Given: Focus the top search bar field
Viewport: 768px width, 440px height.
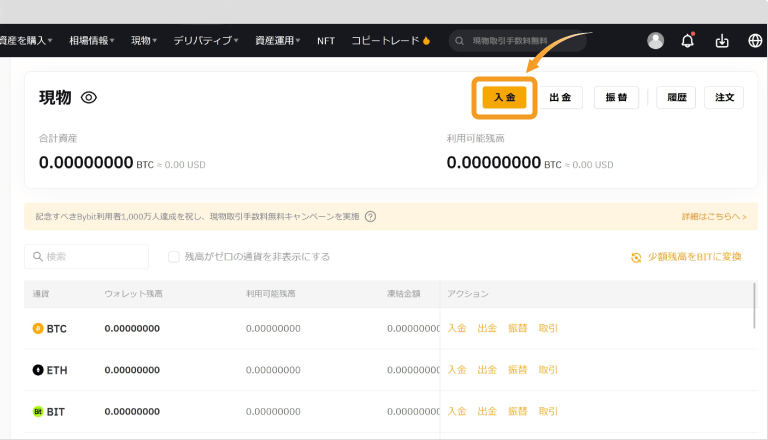Looking at the screenshot, I should [x=518, y=41].
